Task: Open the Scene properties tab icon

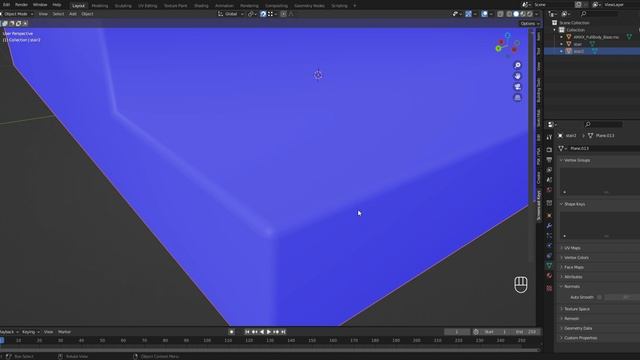Action: (x=549, y=180)
